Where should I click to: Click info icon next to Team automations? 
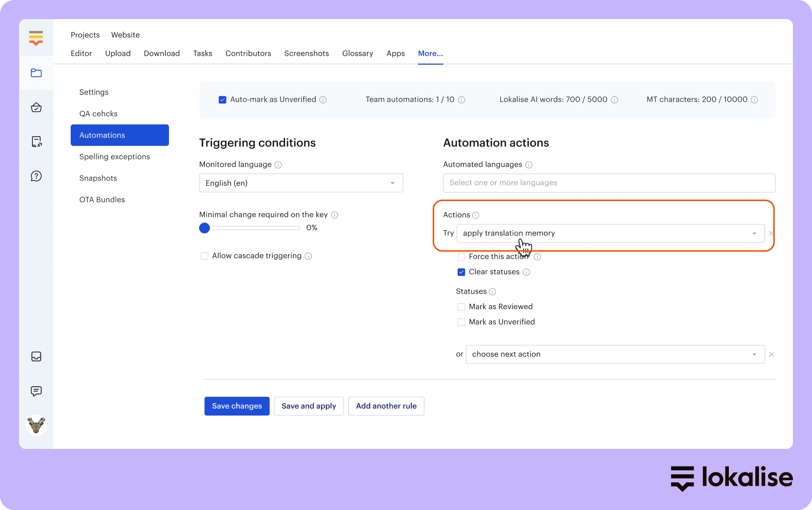(x=461, y=100)
